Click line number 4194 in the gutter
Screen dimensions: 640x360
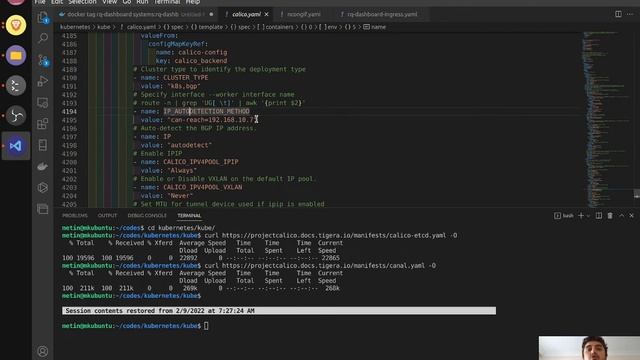tap(69, 111)
